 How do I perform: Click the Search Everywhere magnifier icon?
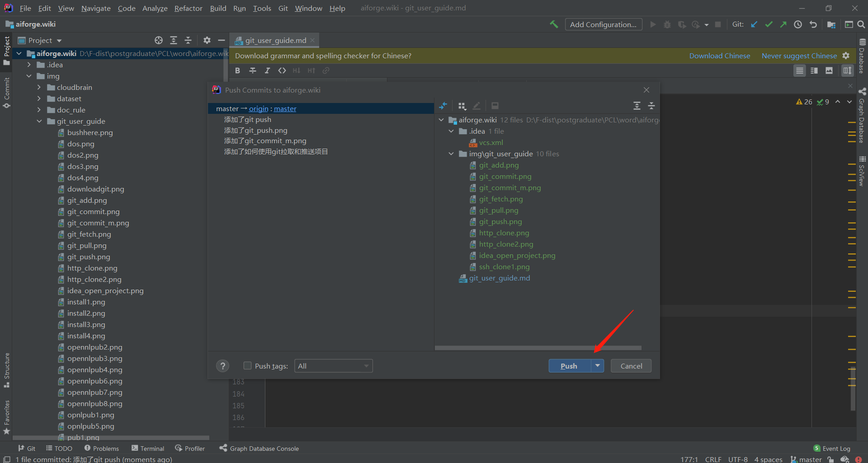pyautogui.click(x=861, y=24)
